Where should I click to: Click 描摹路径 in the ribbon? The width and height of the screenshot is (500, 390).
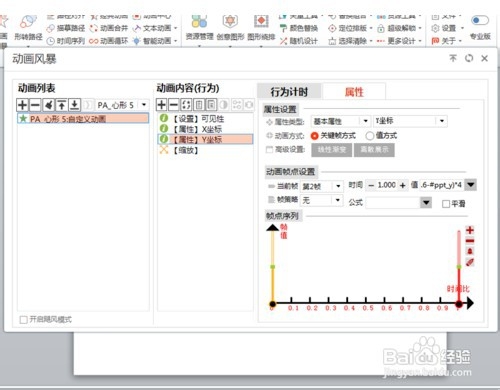pyautogui.click(x=66, y=28)
